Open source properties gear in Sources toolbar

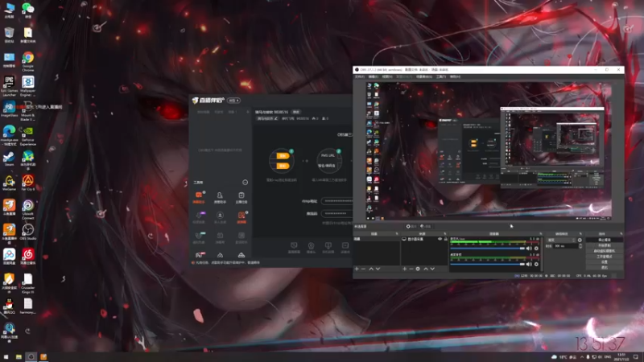(x=418, y=269)
